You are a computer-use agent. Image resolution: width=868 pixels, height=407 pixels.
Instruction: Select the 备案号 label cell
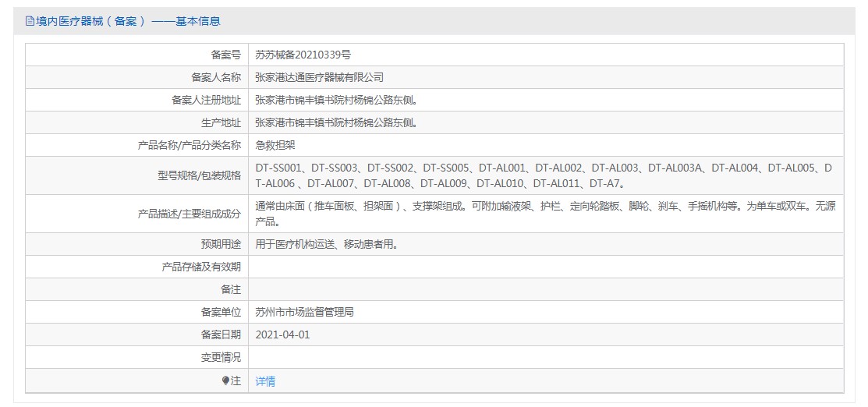coord(136,55)
